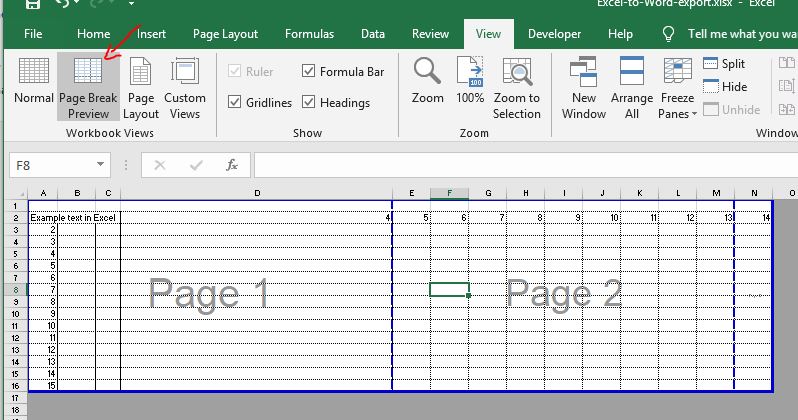Click cell A16 showing 15
This screenshot has width=798, height=420.
(43, 385)
